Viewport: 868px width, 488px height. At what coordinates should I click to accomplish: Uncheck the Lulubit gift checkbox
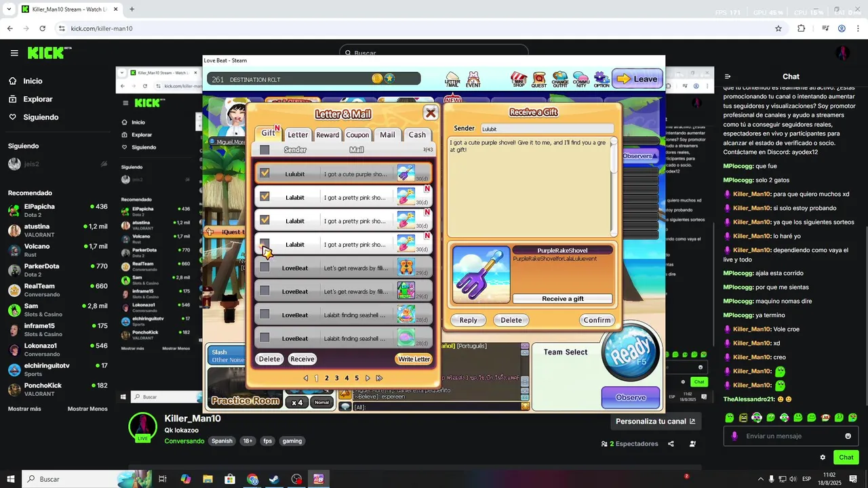(x=264, y=174)
